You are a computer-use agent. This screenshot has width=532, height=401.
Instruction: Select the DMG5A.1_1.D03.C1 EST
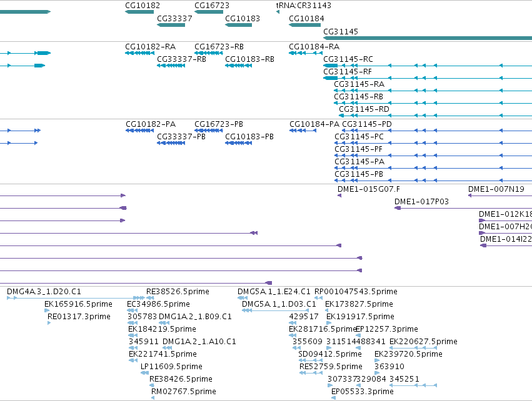point(276,310)
